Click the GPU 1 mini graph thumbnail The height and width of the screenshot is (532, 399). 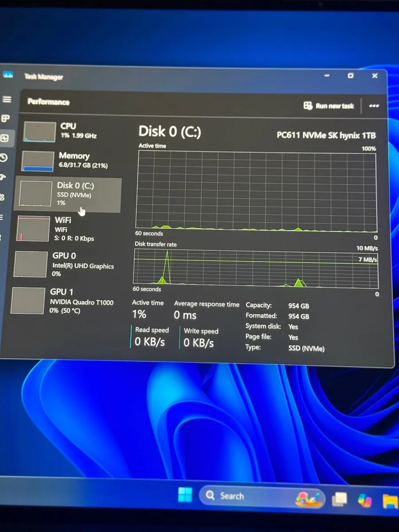pyautogui.click(x=28, y=301)
